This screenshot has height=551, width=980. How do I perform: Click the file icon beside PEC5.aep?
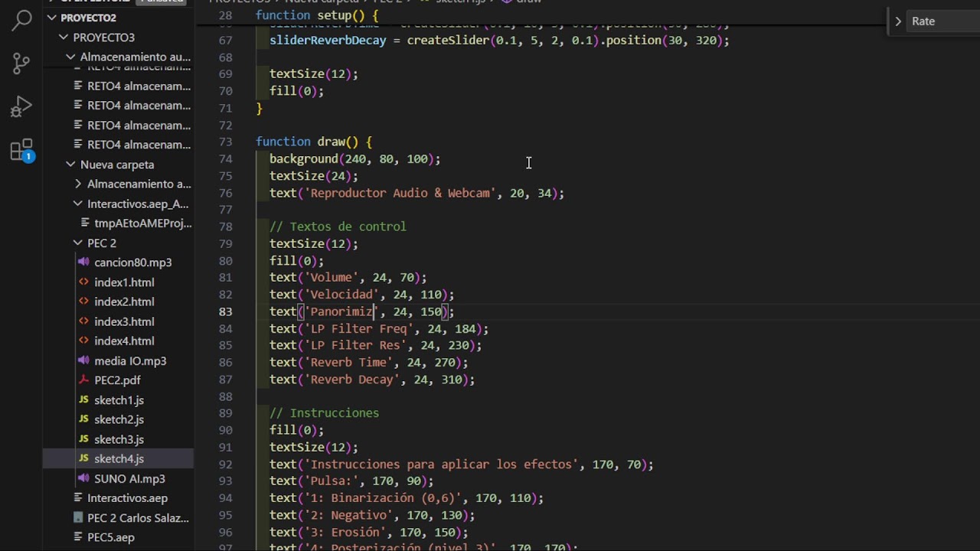coord(77,537)
